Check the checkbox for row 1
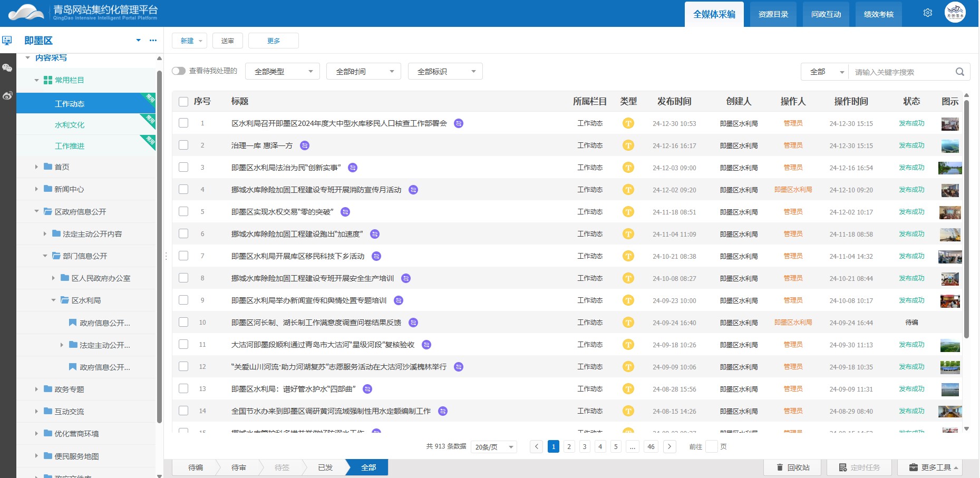Screen dimensions: 980x478 183,123
